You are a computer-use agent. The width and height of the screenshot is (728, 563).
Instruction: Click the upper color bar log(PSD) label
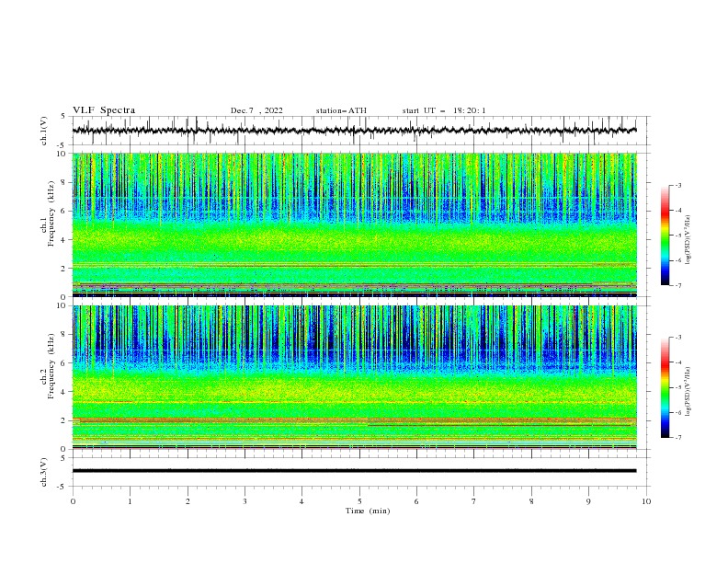(688, 240)
